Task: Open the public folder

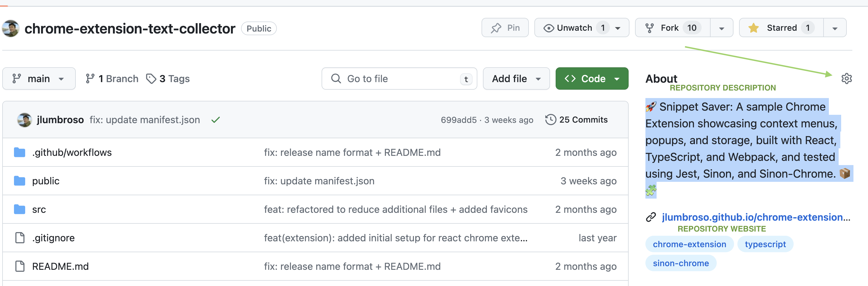Action: 46,181
